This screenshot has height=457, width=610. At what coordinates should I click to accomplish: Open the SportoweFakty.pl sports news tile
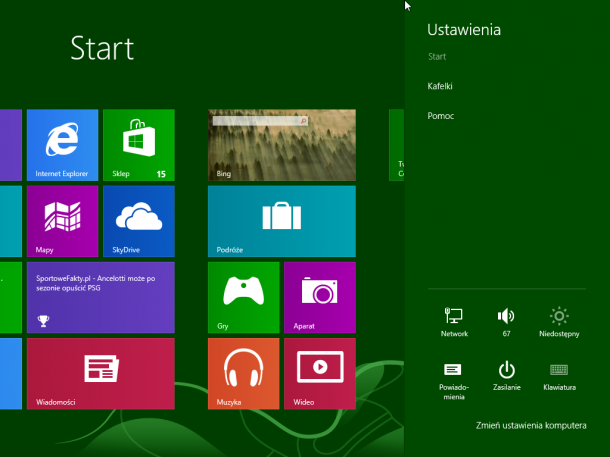[x=100, y=297]
